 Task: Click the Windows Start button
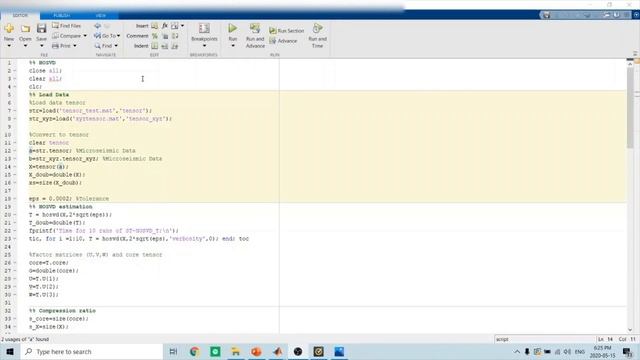(10, 351)
